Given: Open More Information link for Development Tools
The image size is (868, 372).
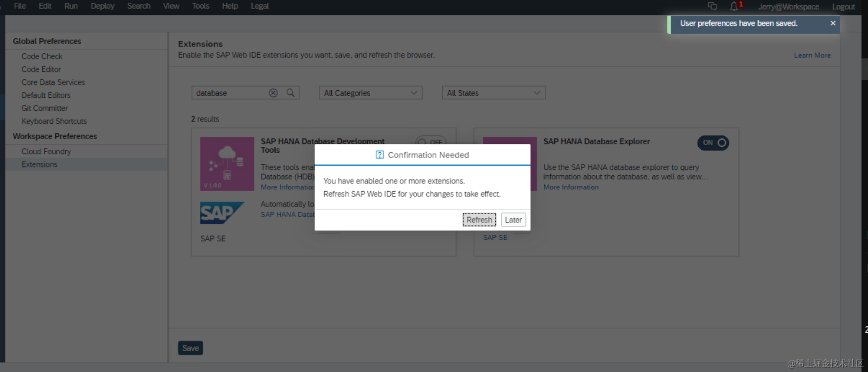Looking at the screenshot, I should (x=287, y=187).
